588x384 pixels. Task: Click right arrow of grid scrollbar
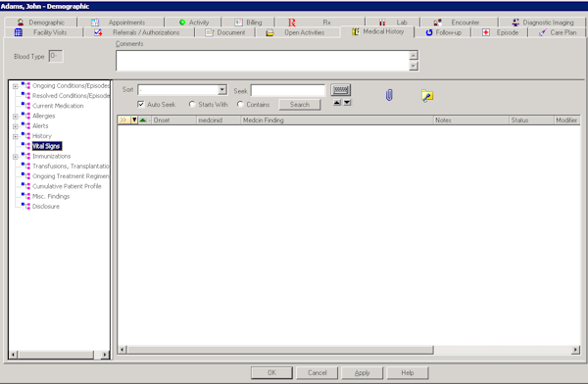[x=575, y=350]
